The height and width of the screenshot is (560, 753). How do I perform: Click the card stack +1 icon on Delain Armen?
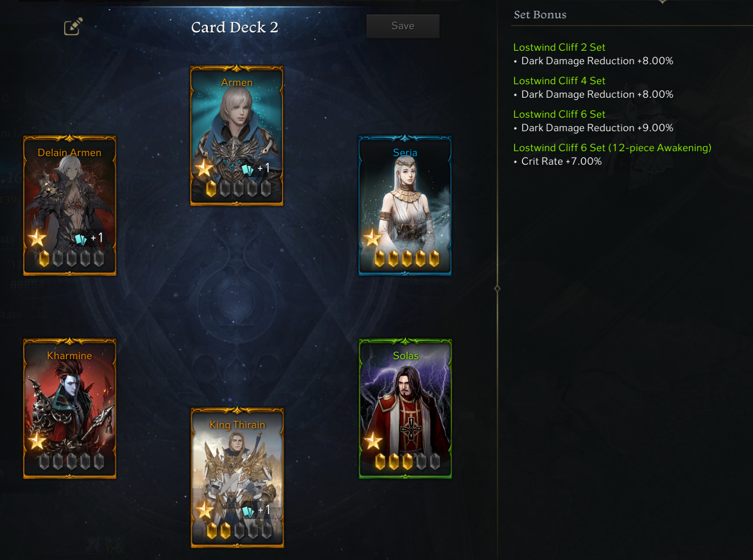89,238
